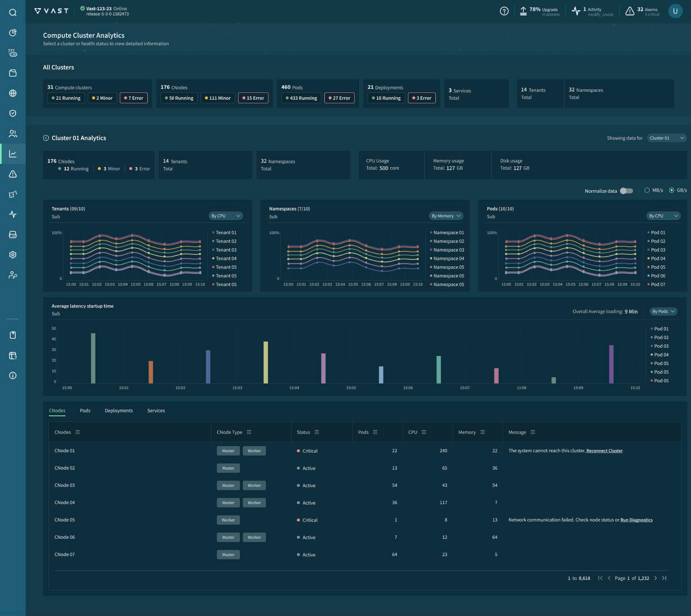Filter CNodes by 111 Minor
691x616 pixels.
tap(218, 98)
